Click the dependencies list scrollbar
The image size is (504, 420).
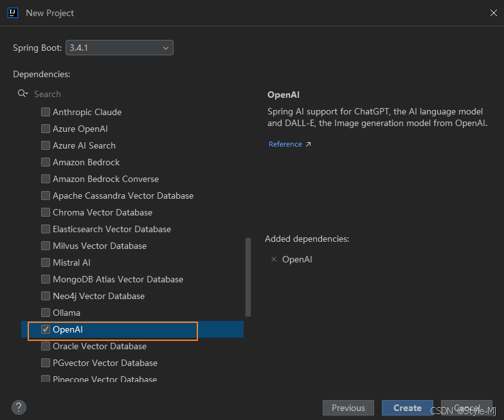(248, 277)
